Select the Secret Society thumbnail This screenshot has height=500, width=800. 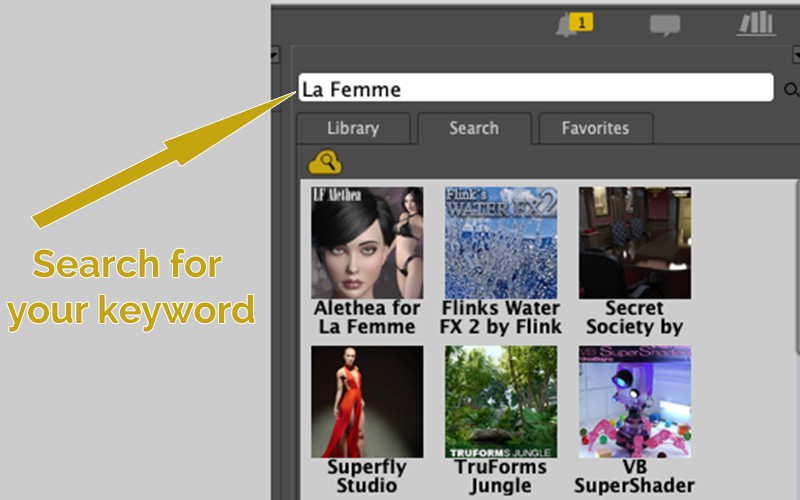click(635, 243)
